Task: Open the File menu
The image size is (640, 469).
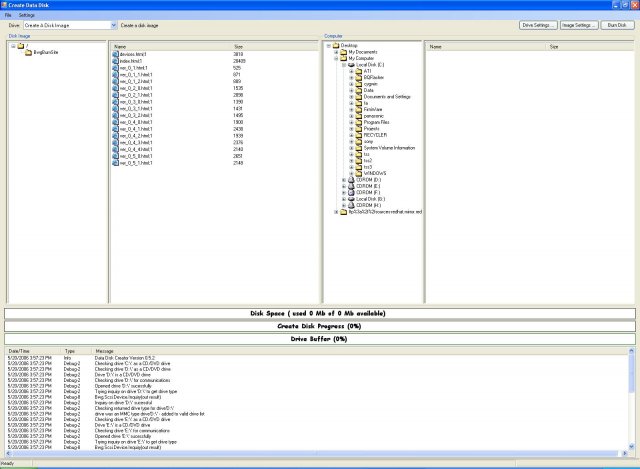Action: (x=8, y=15)
